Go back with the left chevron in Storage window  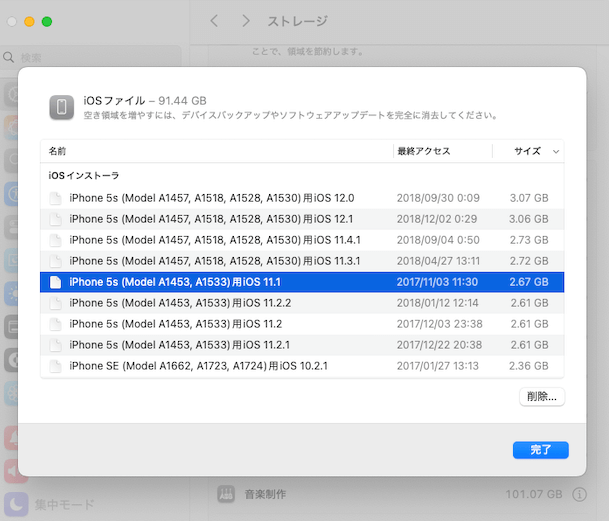[x=214, y=21]
